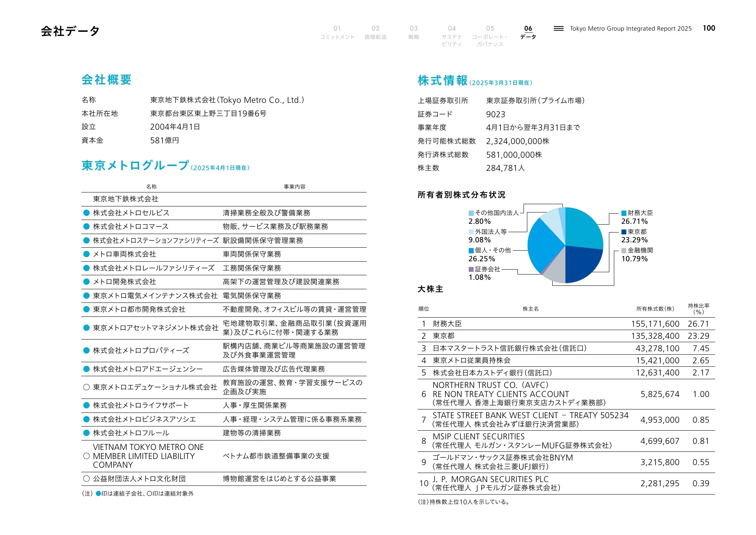Image resolution: width=756 pixels, height=535 pixels.
Task: Click the 東京メトログループ heading
Action: click(135, 165)
